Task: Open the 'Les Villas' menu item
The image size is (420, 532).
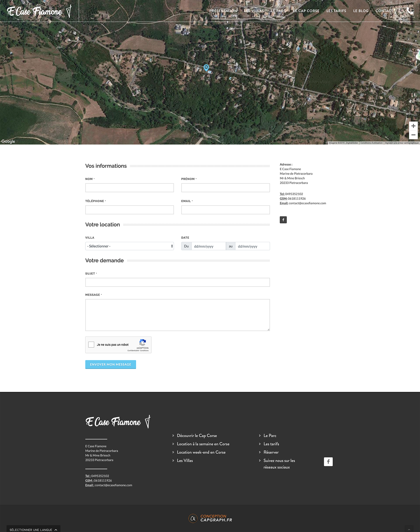Action: 254,11
